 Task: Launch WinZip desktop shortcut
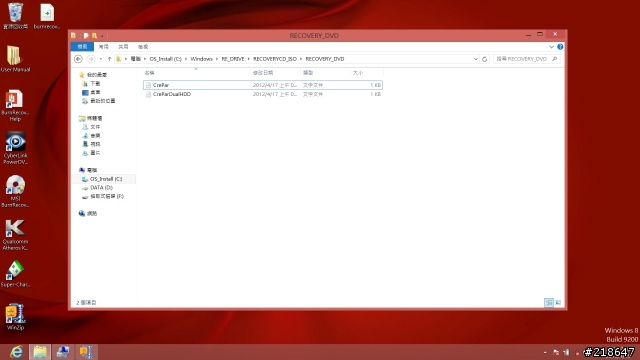15,317
